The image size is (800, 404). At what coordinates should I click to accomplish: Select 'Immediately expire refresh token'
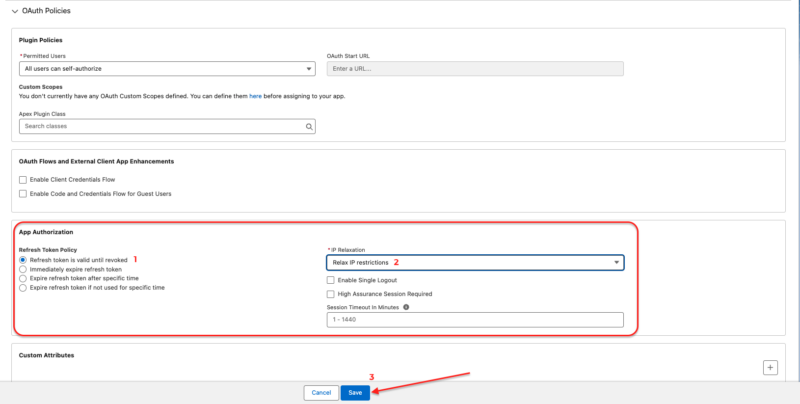click(x=22, y=269)
